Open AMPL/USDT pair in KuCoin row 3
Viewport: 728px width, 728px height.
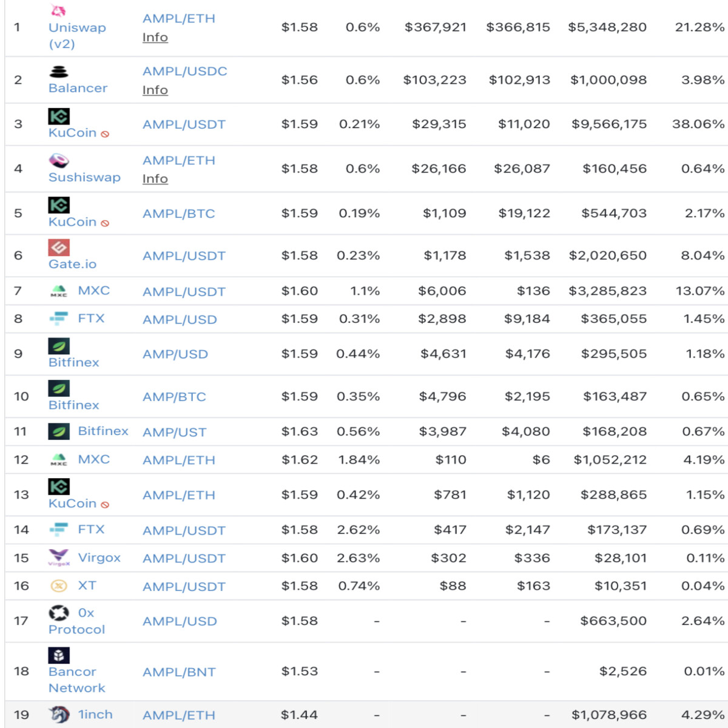click(184, 124)
